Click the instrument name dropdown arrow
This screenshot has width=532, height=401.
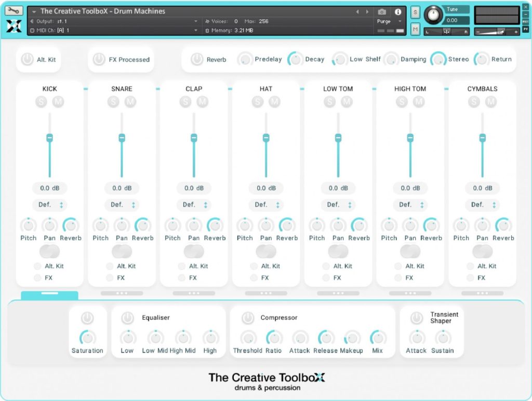34,12
